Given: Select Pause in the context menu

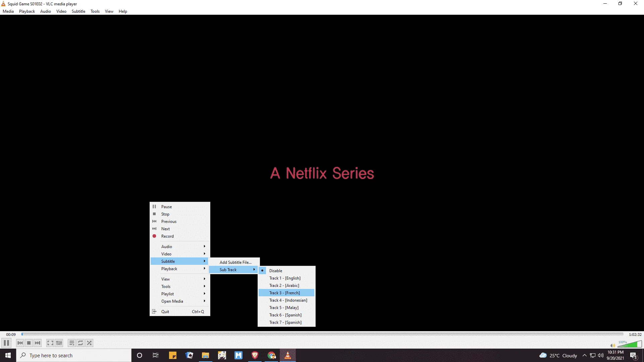Looking at the screenshot, I should 180,207.
